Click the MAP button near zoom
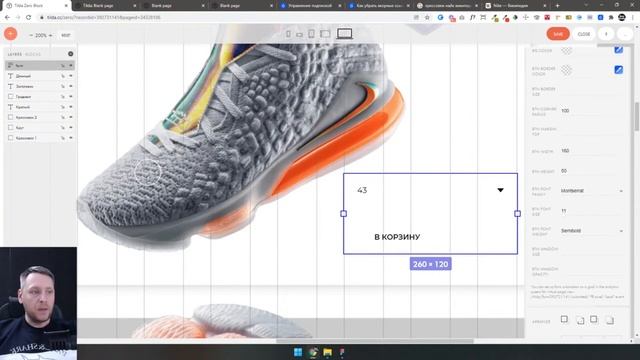This screenshot has height=360, width=640. point(66,36)
